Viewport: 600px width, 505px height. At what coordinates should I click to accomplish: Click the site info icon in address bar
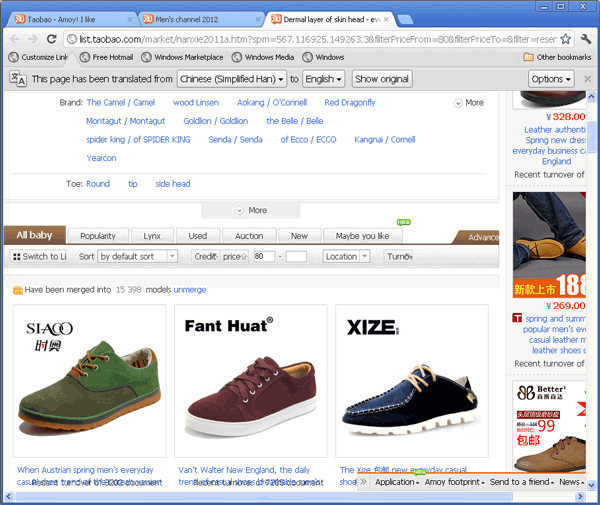72,39
